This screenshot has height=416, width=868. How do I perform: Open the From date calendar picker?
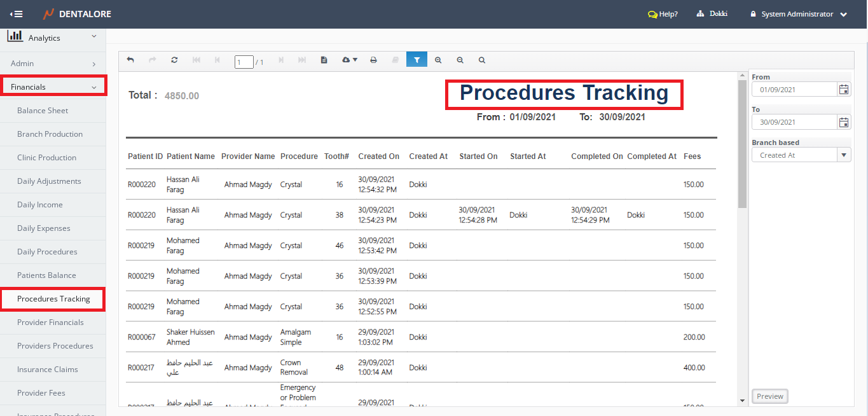click(844, 90)
